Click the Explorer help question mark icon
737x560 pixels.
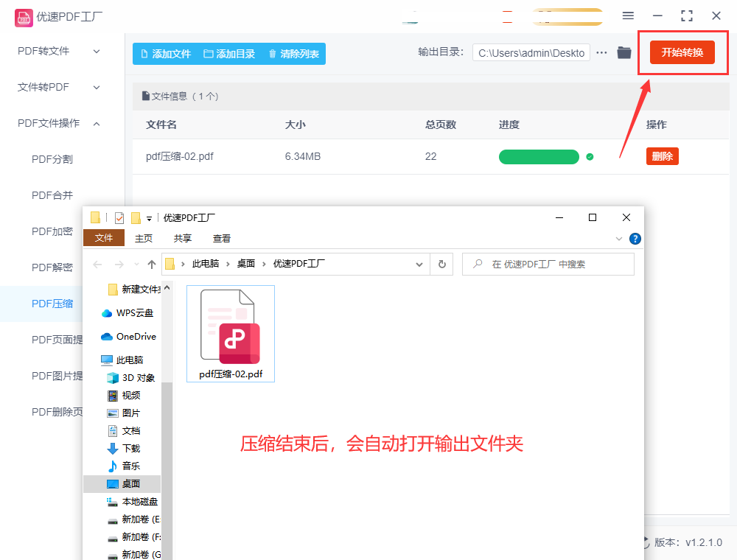pyautogui.click(x=635, y=239)
